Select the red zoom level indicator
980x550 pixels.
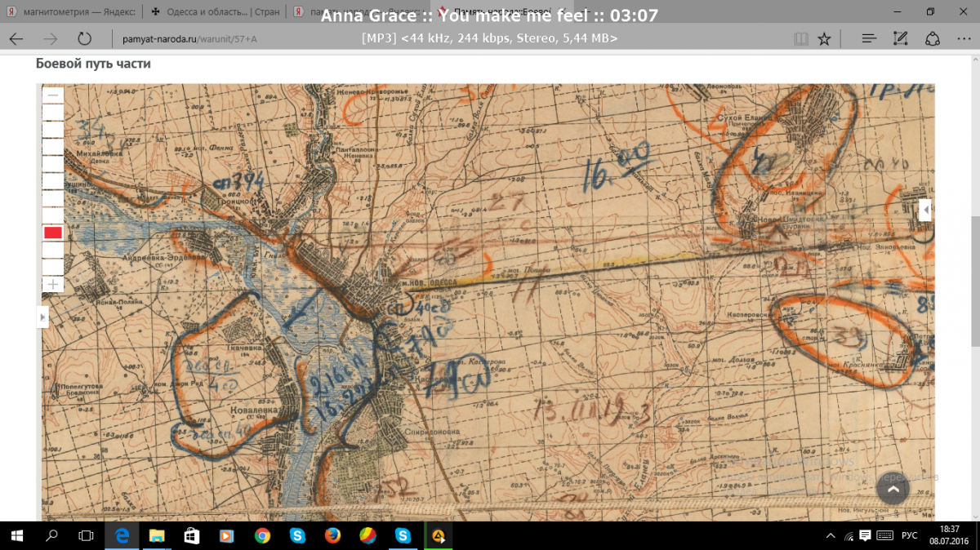tap(53, 233)
